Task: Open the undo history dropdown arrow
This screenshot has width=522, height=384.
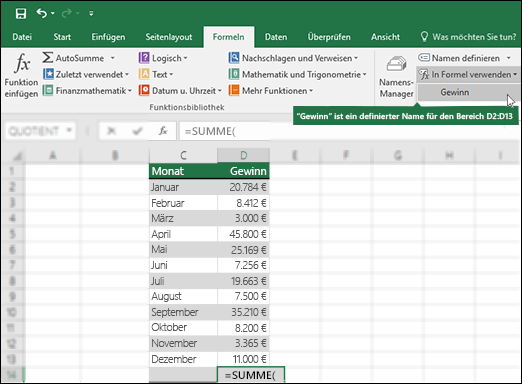Action: (x=53, y=14)
